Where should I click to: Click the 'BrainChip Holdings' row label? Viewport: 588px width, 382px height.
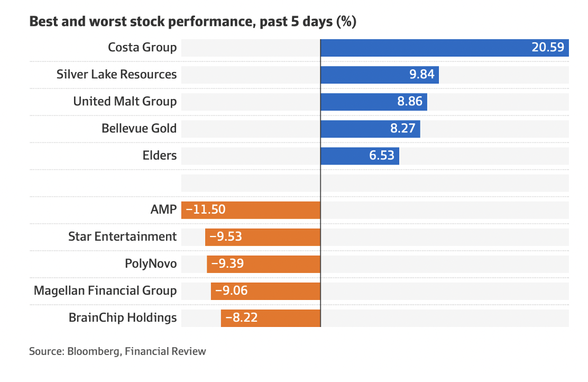coord(123,318)
